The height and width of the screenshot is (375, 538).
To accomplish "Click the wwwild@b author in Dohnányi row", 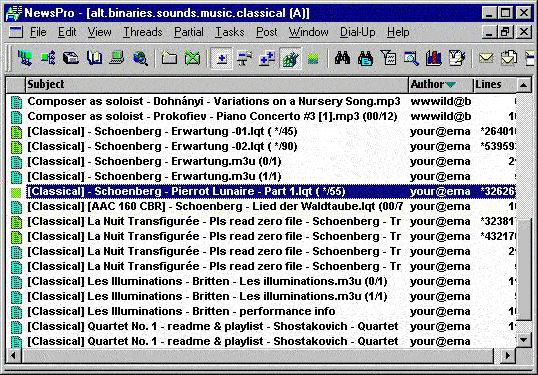I will pos(441,102).
